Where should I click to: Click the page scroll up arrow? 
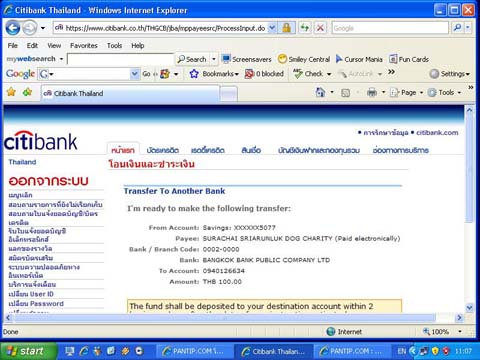click(x=469, y=110)
